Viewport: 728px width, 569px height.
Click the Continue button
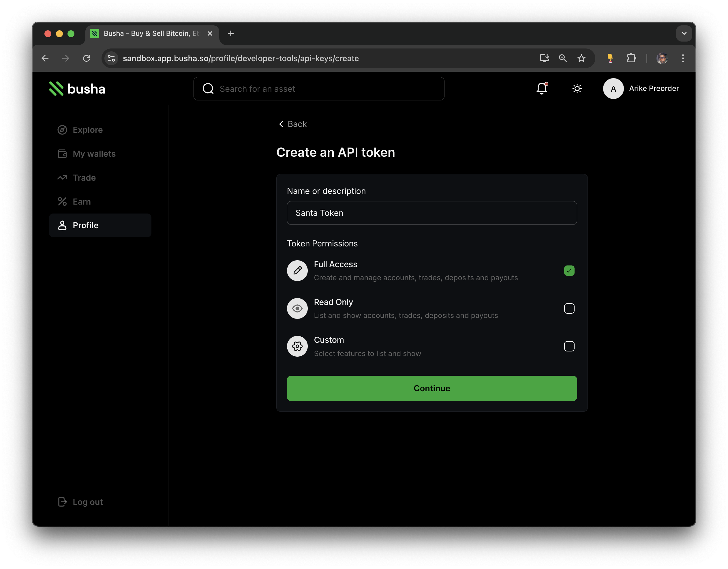432,388
